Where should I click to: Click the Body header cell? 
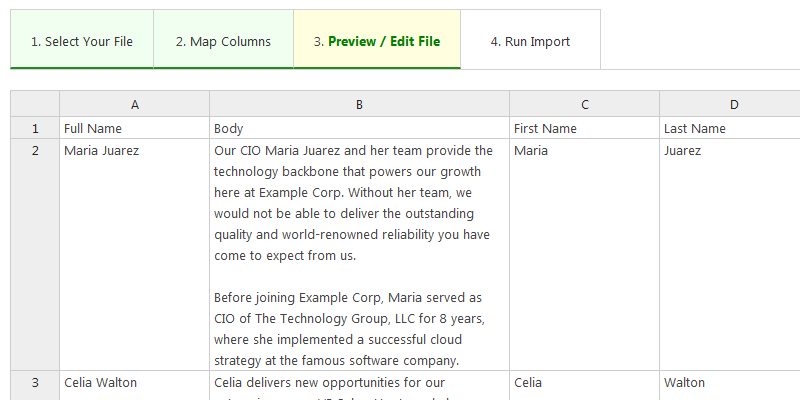click(x=359, y=128)
